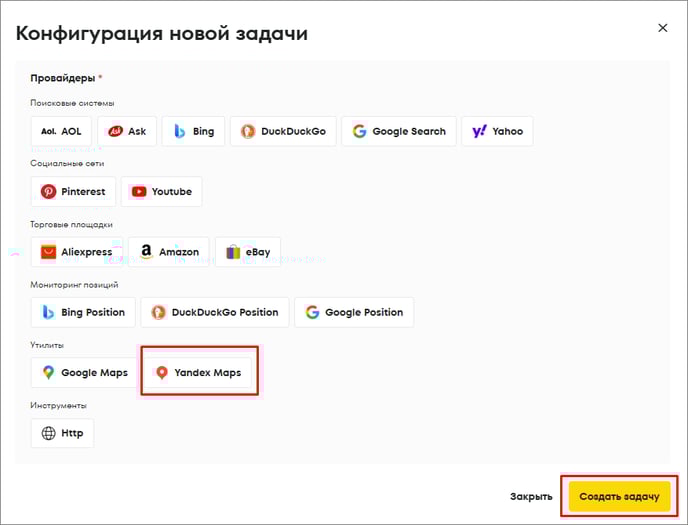Screen dimensions: 688x525
Task: Select the Bing search provider
Action: pyautogui.click(x=193, y=131)
